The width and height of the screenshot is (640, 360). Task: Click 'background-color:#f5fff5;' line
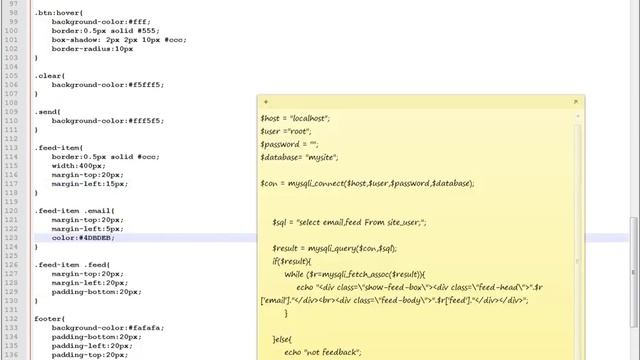tap(108, 84)
